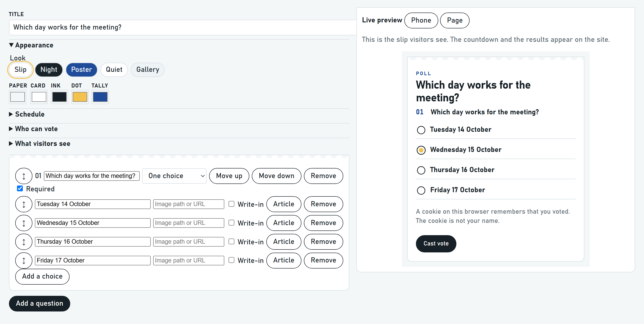Open the Ink color swatch
This screenshot has height=324, width=644.
point(59,97)
